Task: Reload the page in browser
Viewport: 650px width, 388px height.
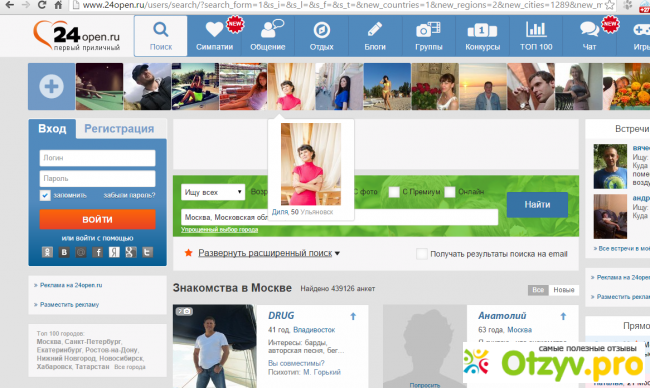Action: coord(41,5)
